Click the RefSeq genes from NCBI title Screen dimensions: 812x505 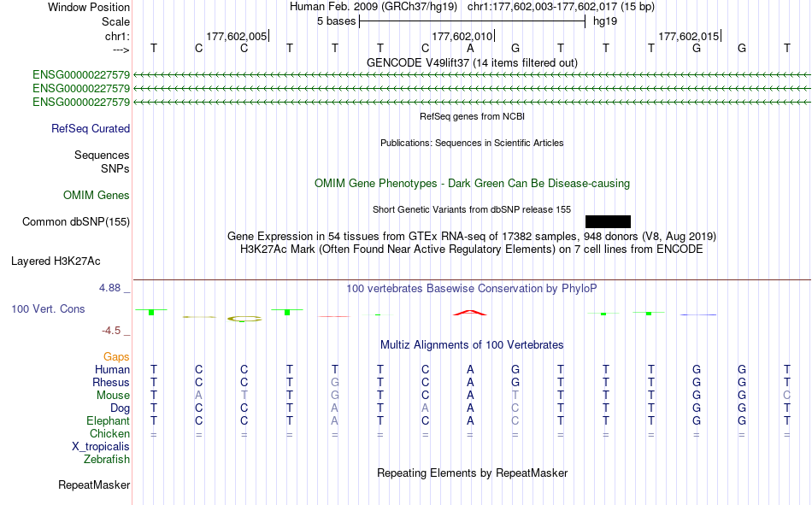click(x=472, y=116)
